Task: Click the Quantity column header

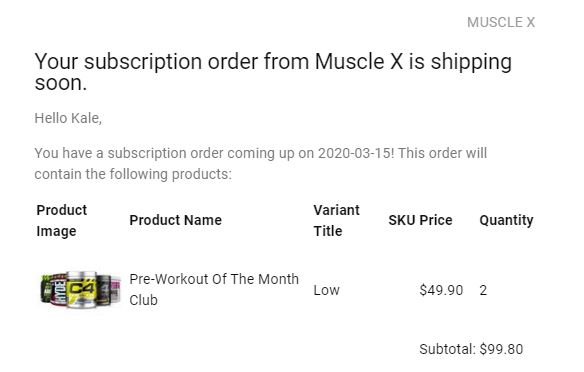Action: point(506,220)
